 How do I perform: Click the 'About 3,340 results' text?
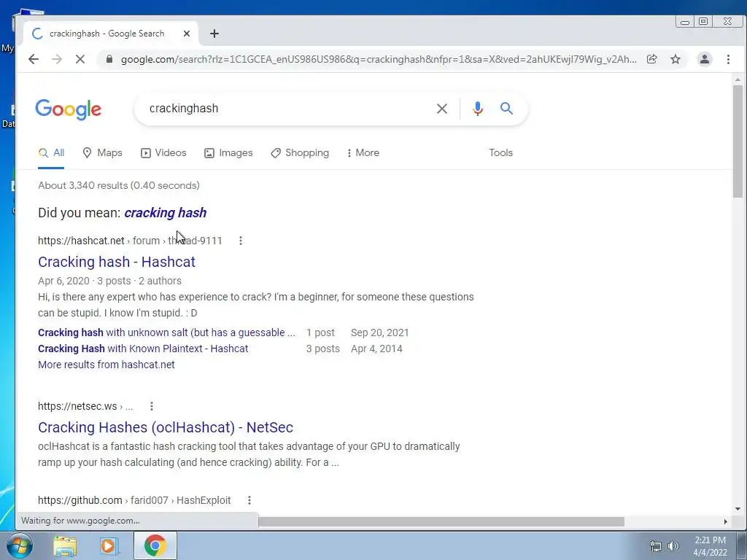(x=119, y=186)
